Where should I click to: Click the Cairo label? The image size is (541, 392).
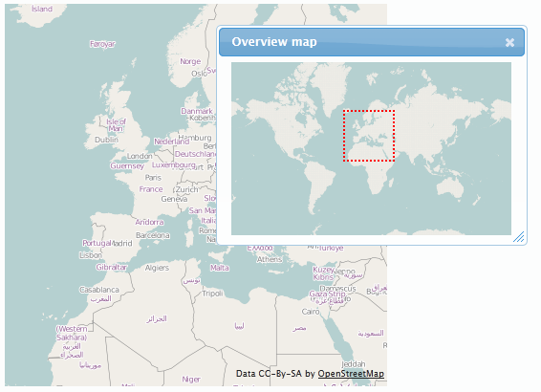coord(311,312)
